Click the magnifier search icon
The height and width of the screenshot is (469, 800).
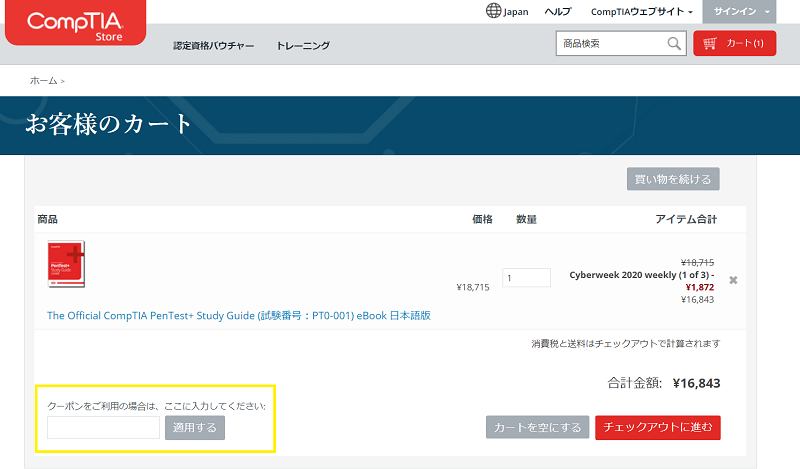(x=674, y=43)
